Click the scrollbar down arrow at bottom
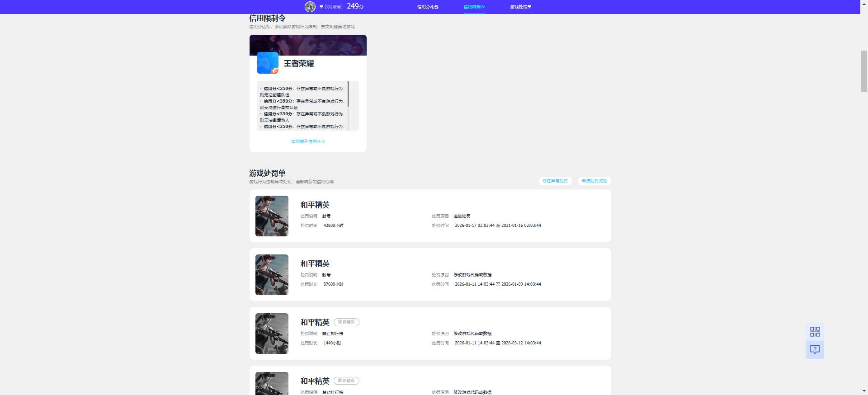 (864, 391)
